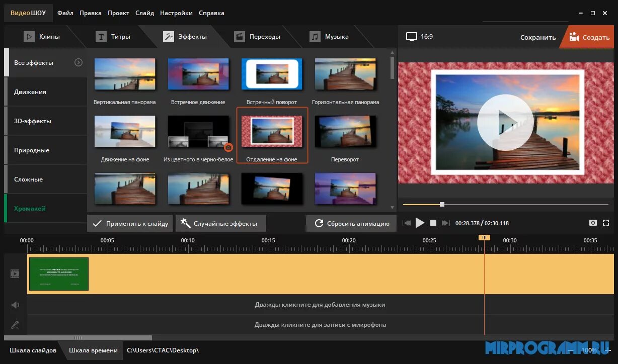618x364 pixels.
Task: Click the music track speaker icon
Action: pyautogui.click(x=15, y=305)
